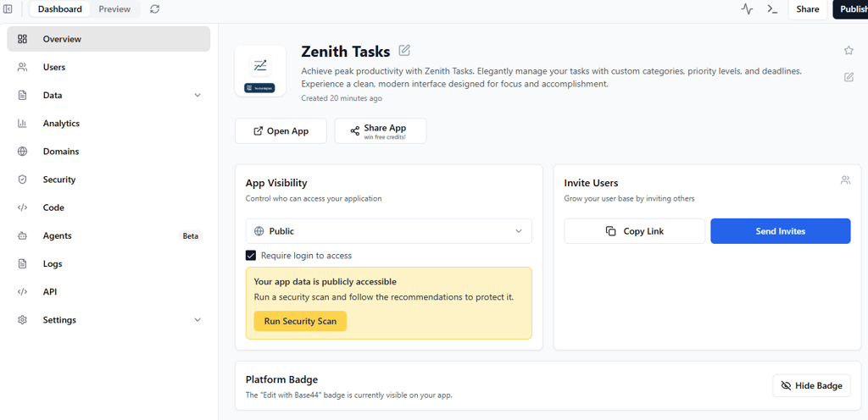This screenshot has height=420, width=868.
Task: Click the Zenith Tasks app logo thumbnail
Action: pyautogui.click(x=260, y=71)
